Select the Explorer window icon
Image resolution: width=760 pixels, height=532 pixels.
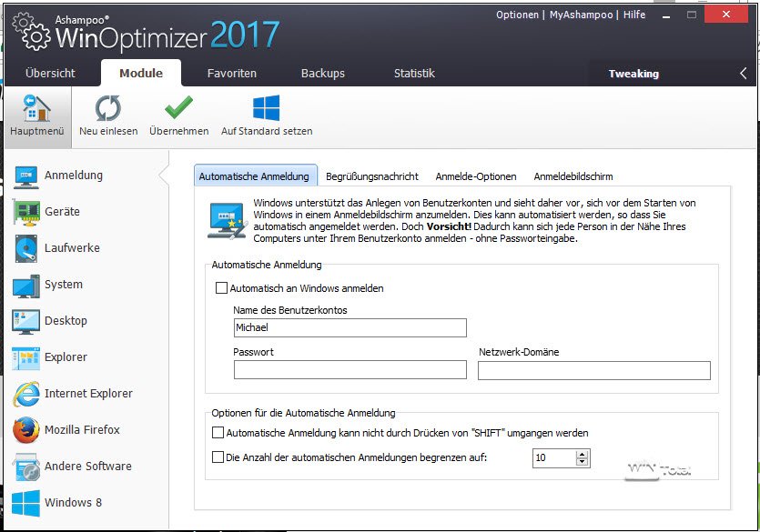[x=26, y=358]
